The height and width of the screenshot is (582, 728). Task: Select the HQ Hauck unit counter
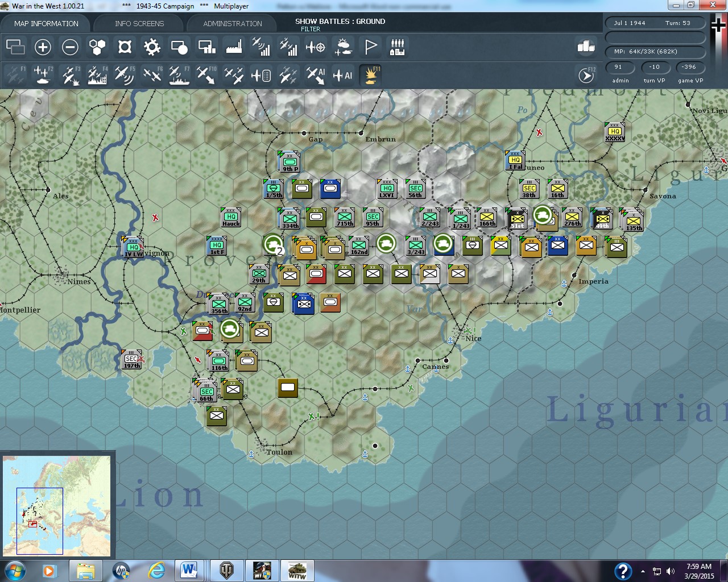[x=230, y=217]
